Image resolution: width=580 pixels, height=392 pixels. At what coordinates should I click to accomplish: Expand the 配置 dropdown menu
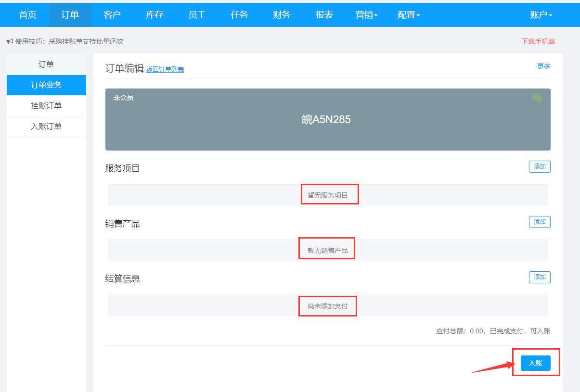pyautogui.click(x=409, y=15)
